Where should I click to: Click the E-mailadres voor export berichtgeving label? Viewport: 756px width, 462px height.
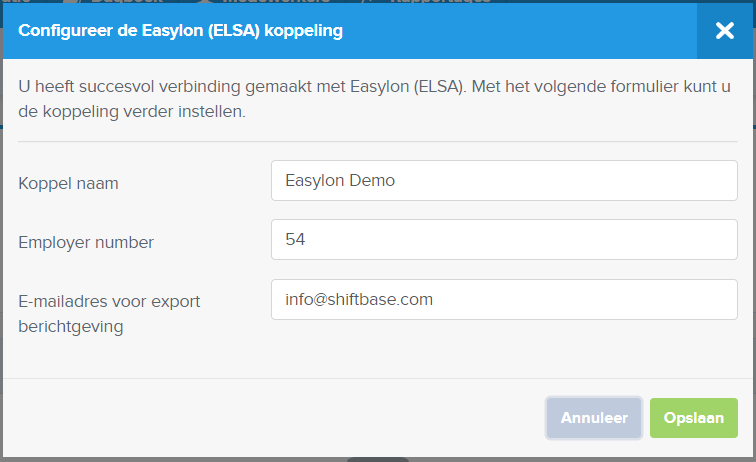(x=109, y=314)
